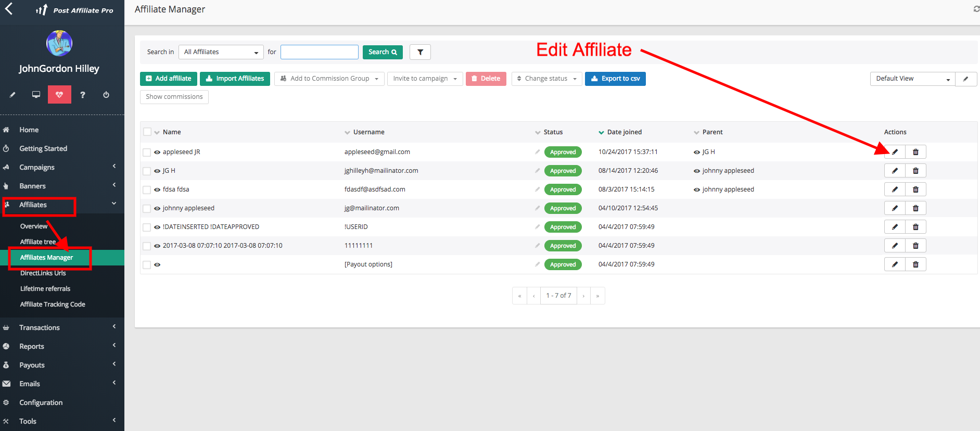
Task: Click the pencil icon beside Default View
Action: 966,79
